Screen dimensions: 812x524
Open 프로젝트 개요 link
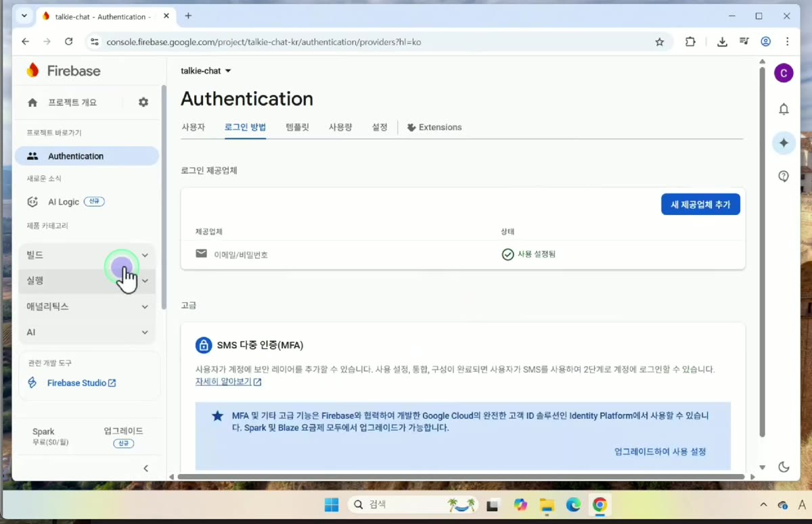[72, 102]
